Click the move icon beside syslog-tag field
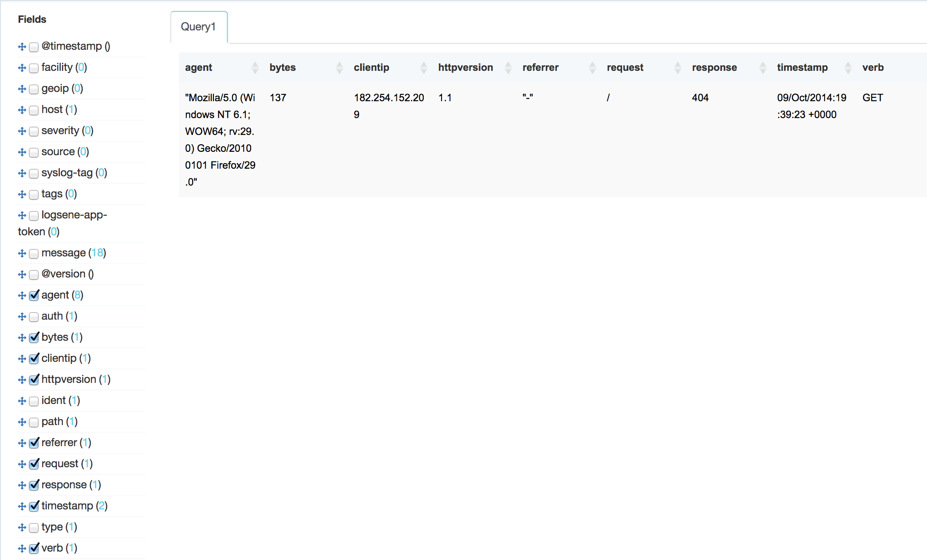The width and height of the screenshot is (927, 560). point(22,173)
